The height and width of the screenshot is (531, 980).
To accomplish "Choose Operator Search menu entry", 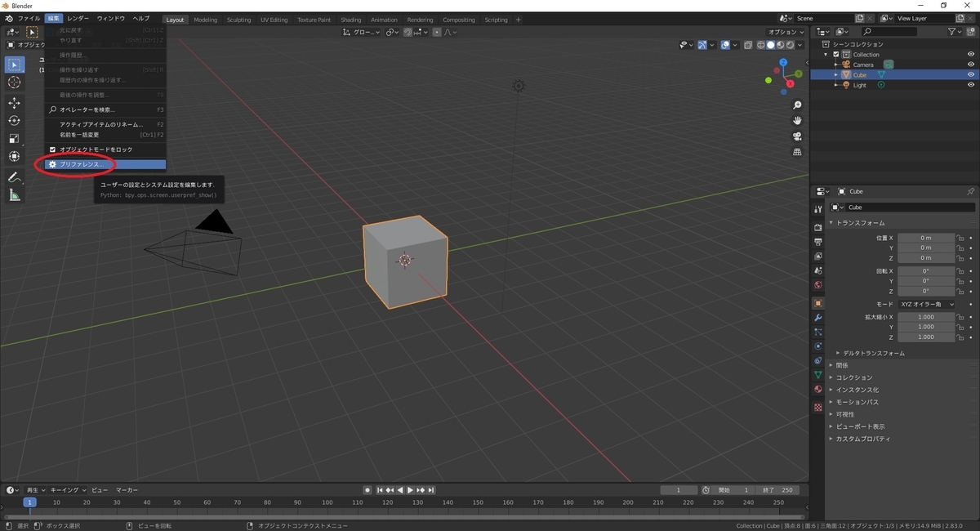I will (105, 109).
